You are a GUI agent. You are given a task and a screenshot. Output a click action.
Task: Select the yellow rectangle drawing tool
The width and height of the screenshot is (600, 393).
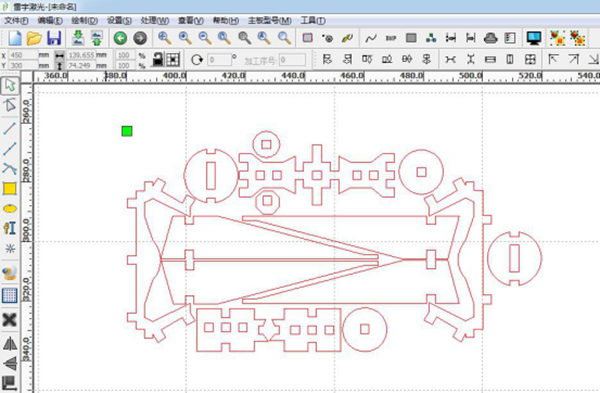(x=10, y=189)
